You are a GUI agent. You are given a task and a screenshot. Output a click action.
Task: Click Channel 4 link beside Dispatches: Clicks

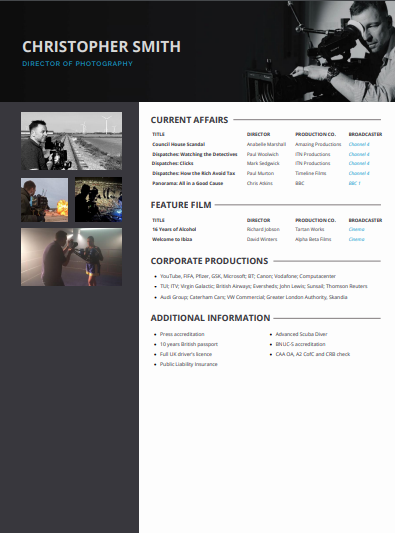coord(359,163)
